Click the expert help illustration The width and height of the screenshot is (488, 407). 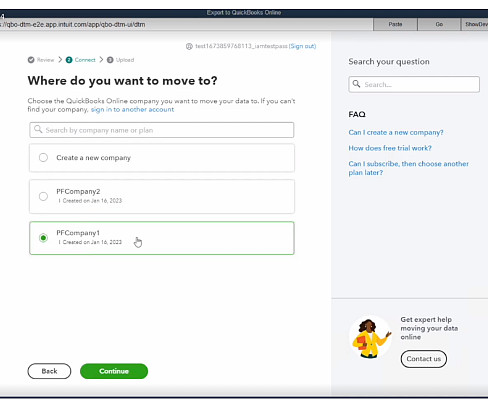pos(371,337)
